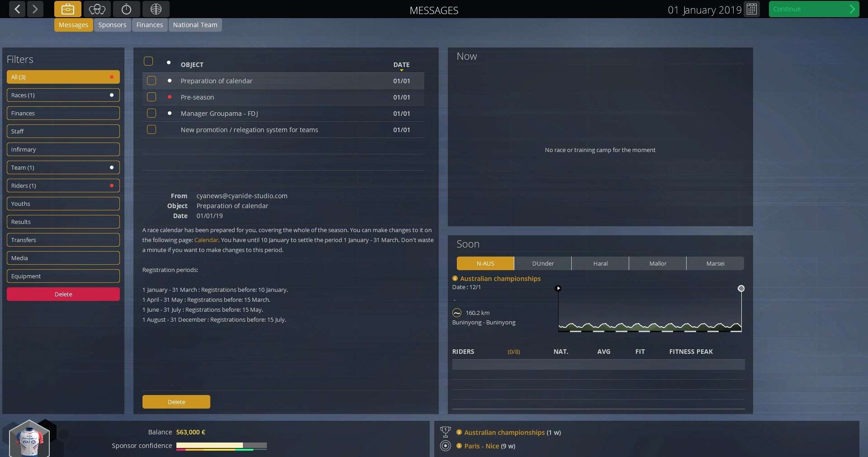Open the Calendar link in the message body
This screenshot has height=457, width=868.
point(206,240)
